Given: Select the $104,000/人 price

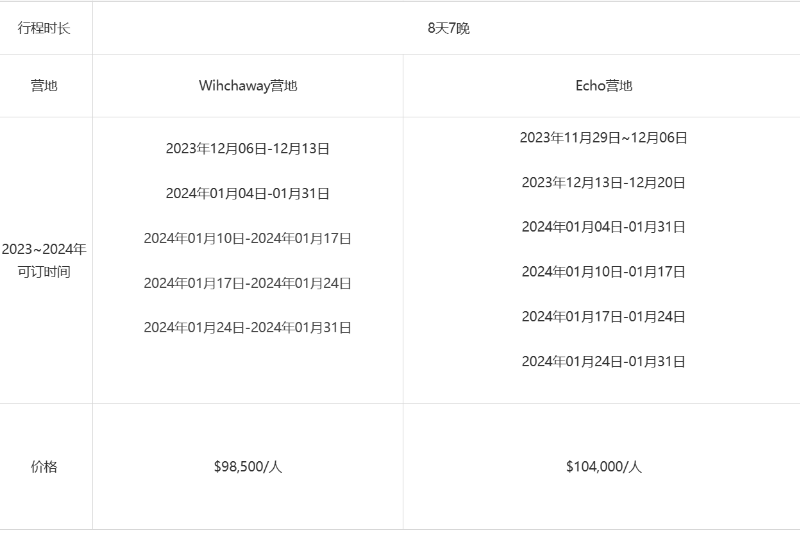Looking at the screenshot, I should tap(604, 467).
